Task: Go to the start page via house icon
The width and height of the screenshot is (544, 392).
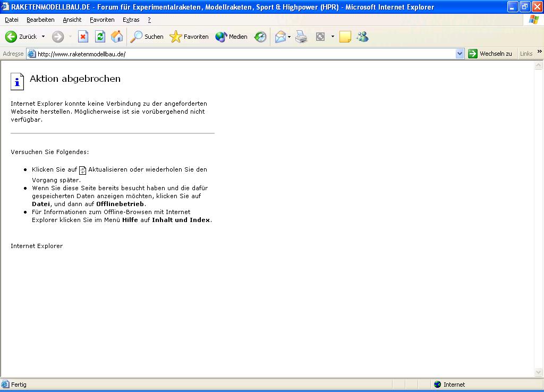Action: coord(117,37)
